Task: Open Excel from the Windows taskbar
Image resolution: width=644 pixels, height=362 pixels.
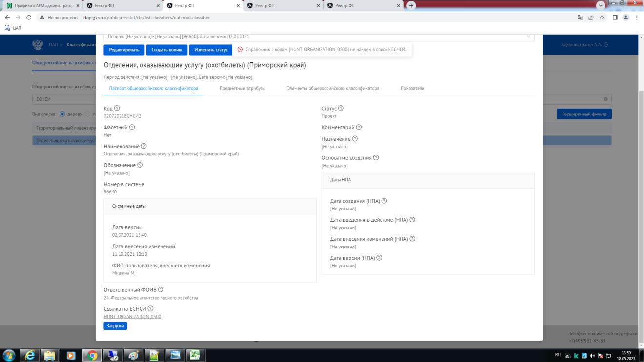Action: click(x=194, y=355)
